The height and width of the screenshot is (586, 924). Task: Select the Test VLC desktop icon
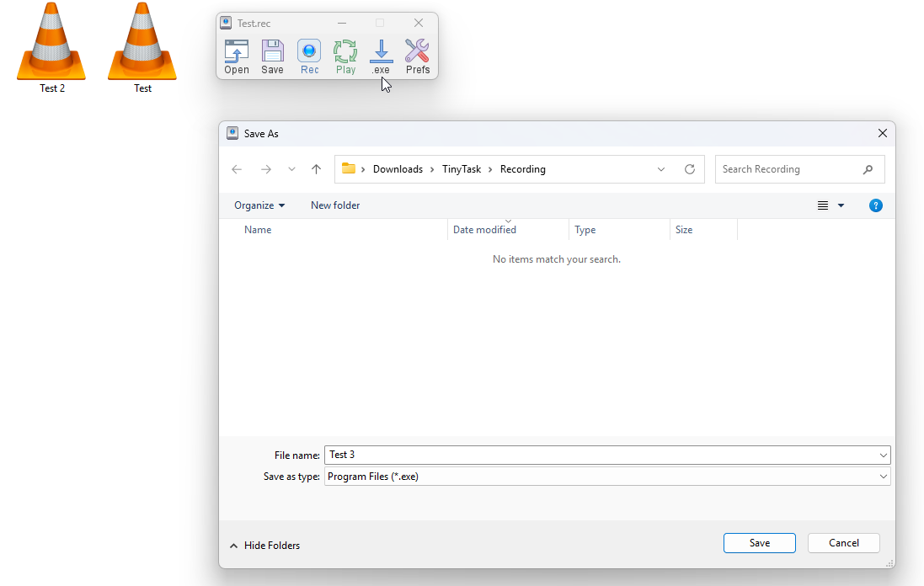tap(142, 47)
